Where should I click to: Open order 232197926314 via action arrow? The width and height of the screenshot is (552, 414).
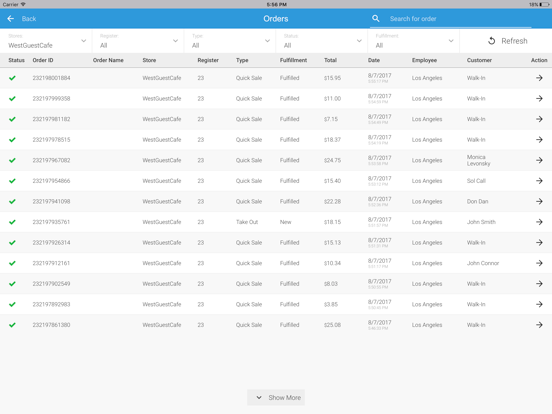coord(539,243)
